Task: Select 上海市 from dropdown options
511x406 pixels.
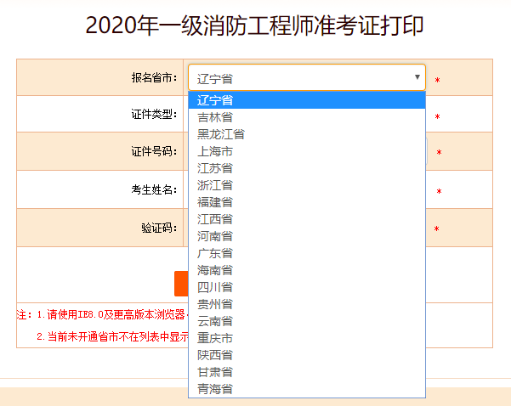Action: click(x=307, y=151)
